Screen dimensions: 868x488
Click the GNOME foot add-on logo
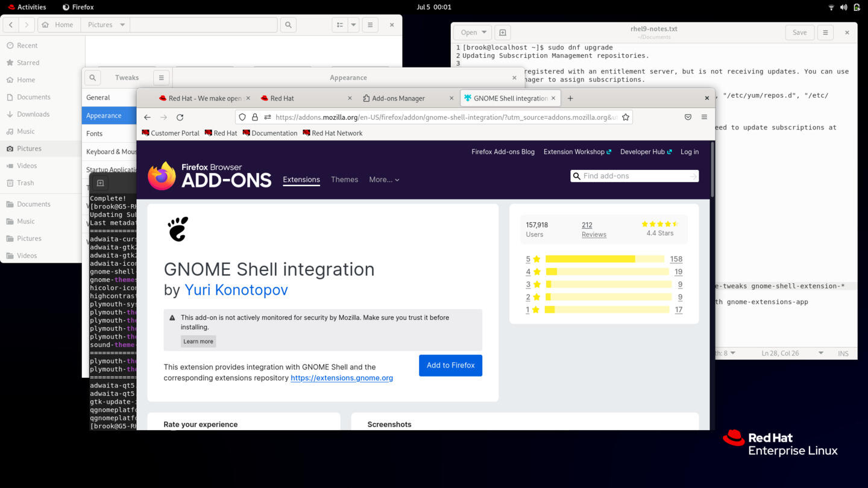178,229
